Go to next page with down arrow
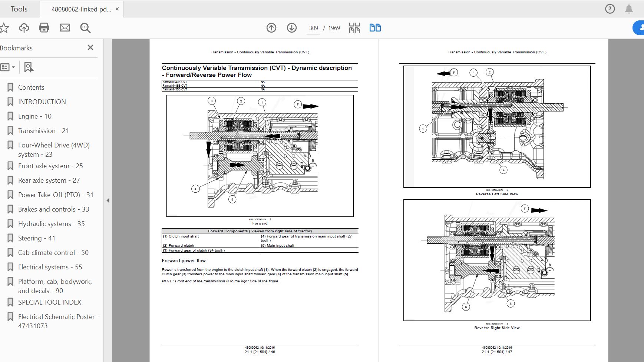The image size is (644, 362). (x=292, y=28)
